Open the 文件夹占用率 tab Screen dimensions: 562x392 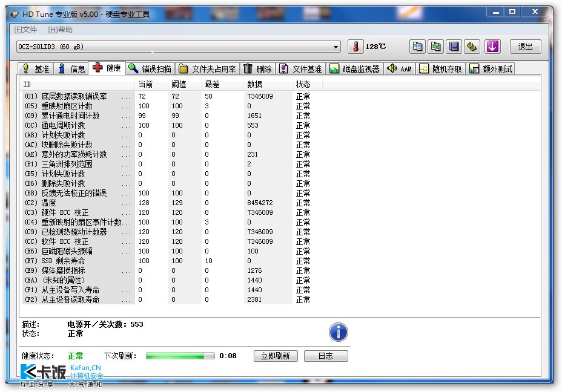pos(208,69)
